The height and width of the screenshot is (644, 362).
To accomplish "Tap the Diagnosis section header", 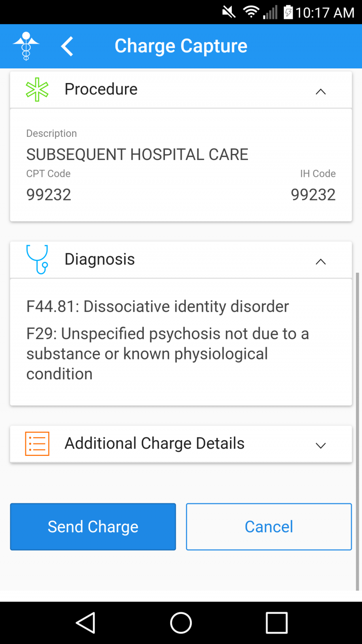I will pos(181,259).
